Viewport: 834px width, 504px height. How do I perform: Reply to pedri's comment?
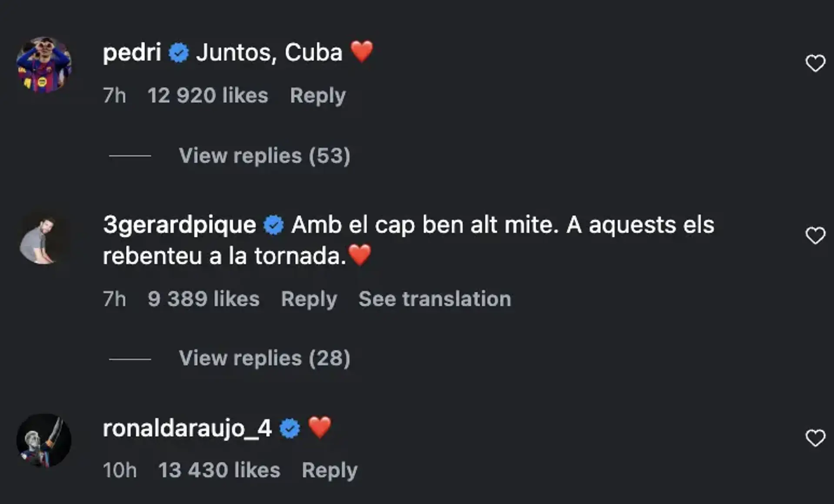(318, 96)
